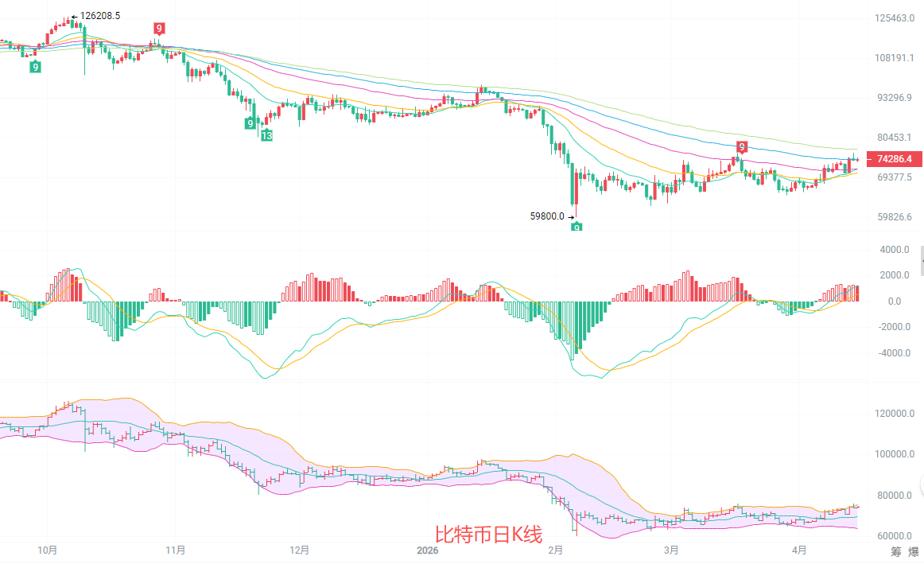
Task: Click the red 9 marker near November
Action: (x=159, y=29)
